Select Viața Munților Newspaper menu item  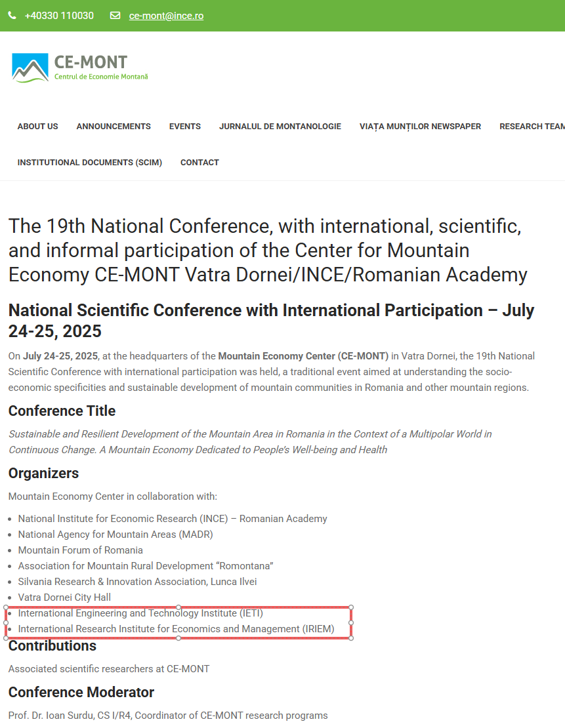(420, 127)
